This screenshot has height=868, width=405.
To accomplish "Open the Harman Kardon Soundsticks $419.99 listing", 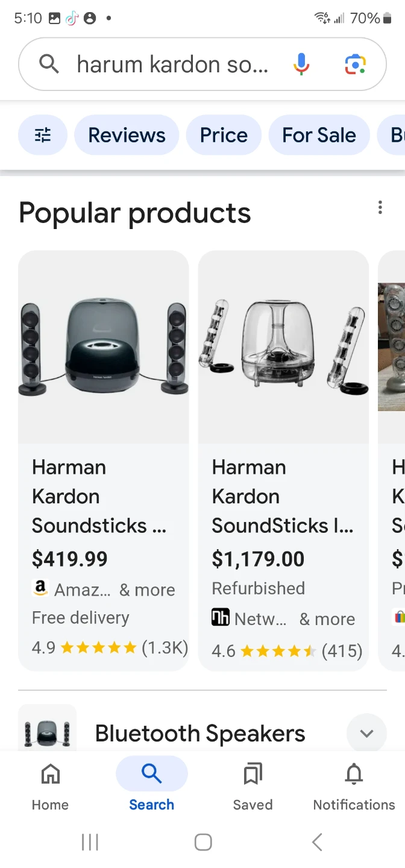I will 103,422.
